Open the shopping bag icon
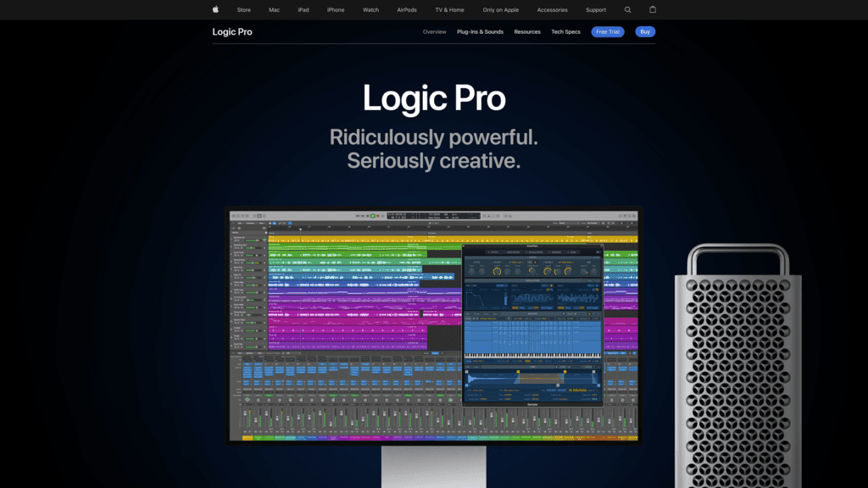868x488 pixels. [653, 9]
